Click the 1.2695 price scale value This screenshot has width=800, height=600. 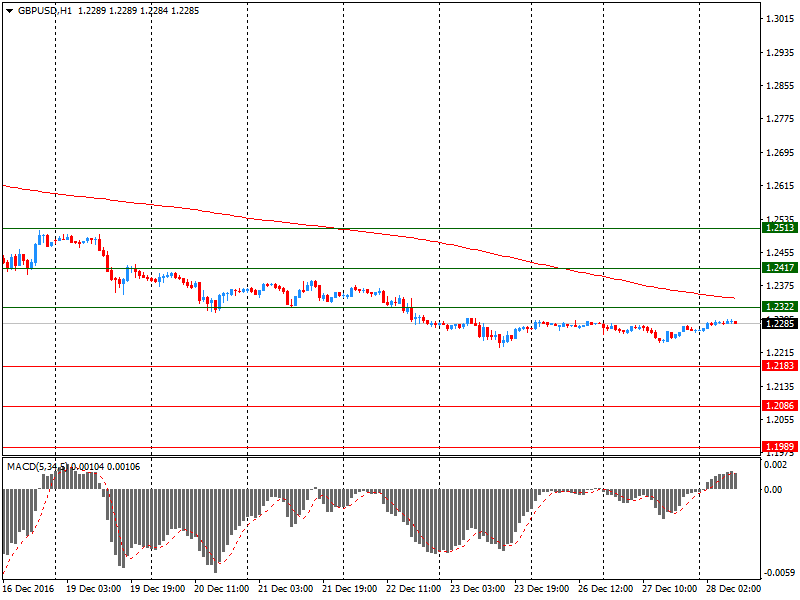click(x=780, y=153)
